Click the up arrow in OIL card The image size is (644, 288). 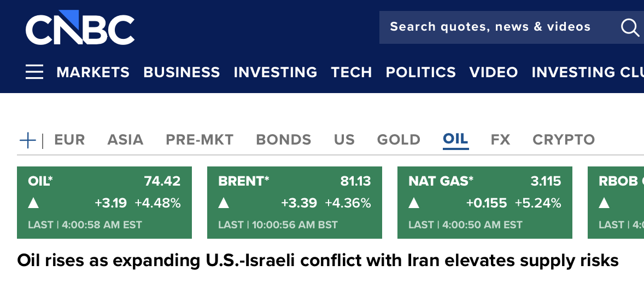tap(33, 203)
